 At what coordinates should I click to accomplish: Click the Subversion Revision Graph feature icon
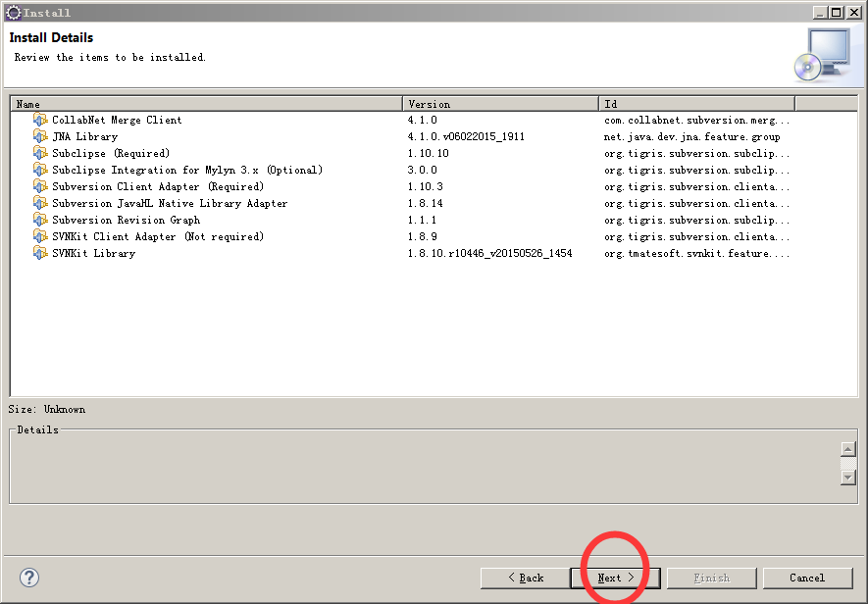pos(40,220)
